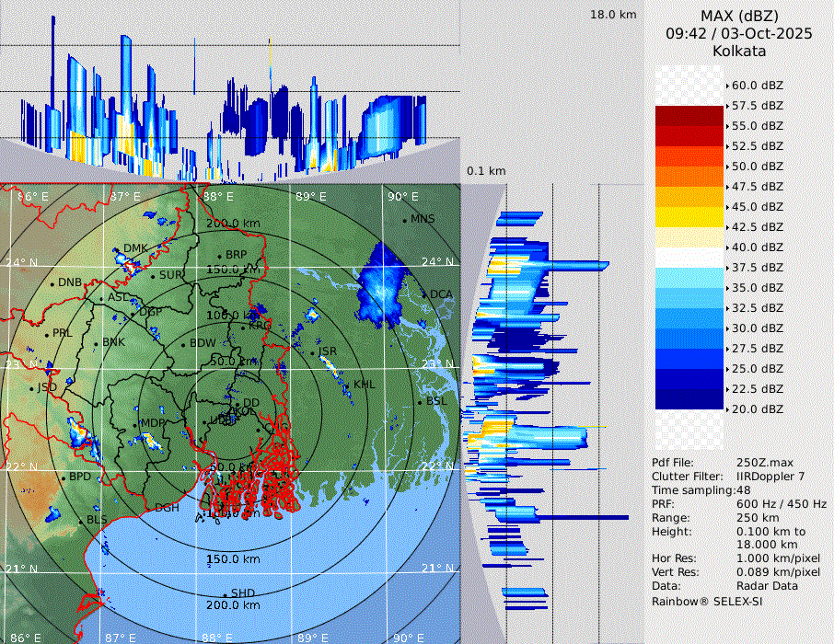Click the Kolkata radar name label
834x644 pixels.
coord(739,51)
